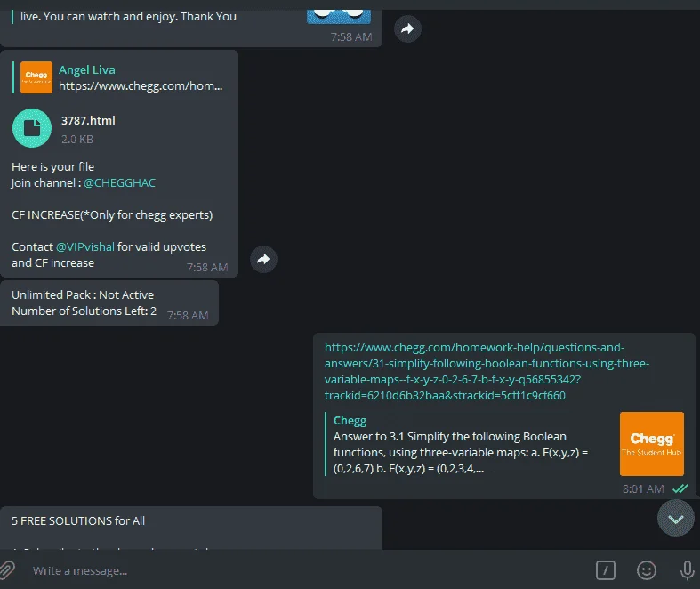Click the blue image thumbnail in the top message
The image size is (700, 589).
(x=338, y=17)
